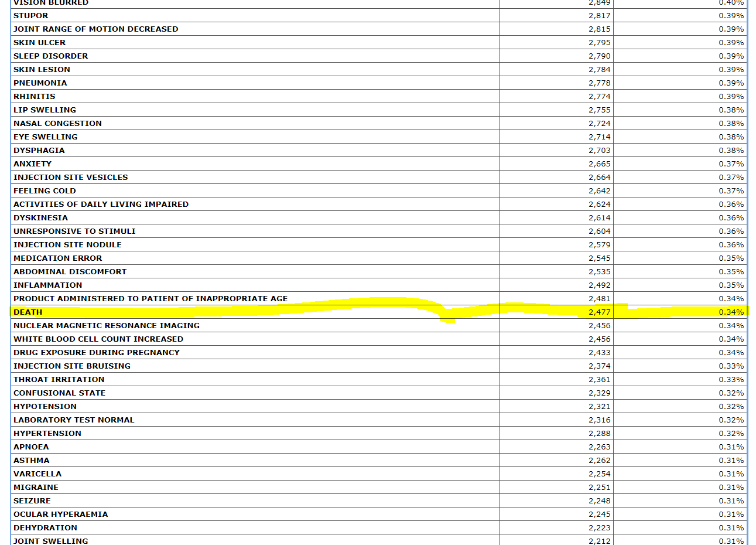
Task: Select the HYPERTENSION count 2,288
Action: 600,434
